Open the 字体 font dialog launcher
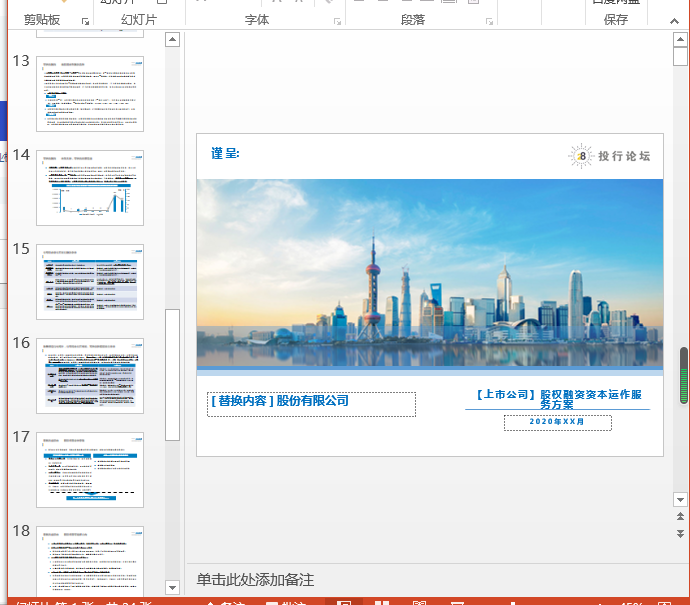Image resolution: width=690 pixels, height=605 pixels. point(338,21)
